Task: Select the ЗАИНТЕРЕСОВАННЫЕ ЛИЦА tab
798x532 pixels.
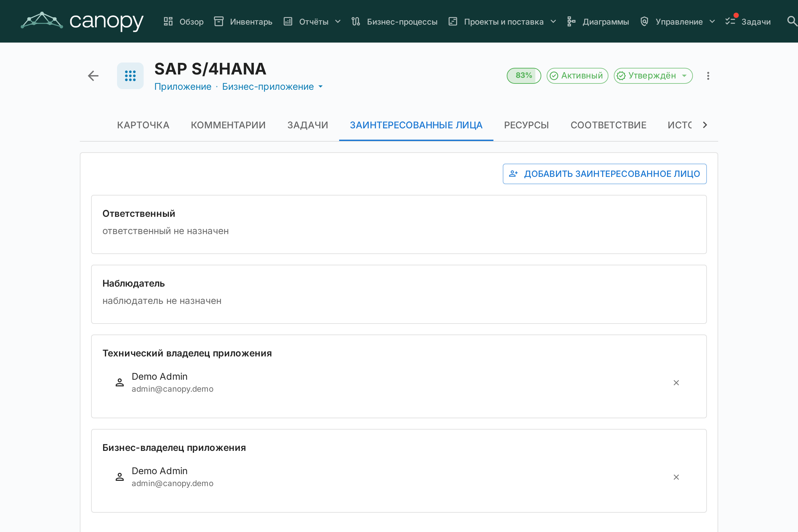Action: [416, 125]
